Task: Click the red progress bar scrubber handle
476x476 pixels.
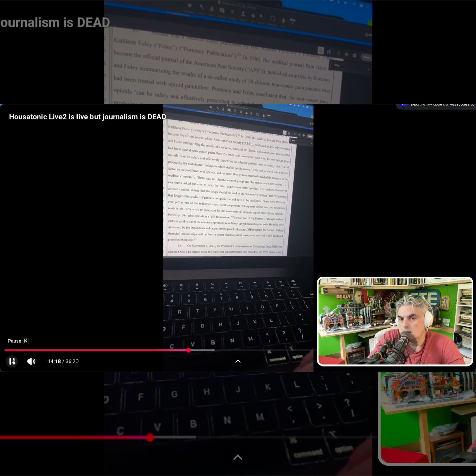Action: click(188, 350)
